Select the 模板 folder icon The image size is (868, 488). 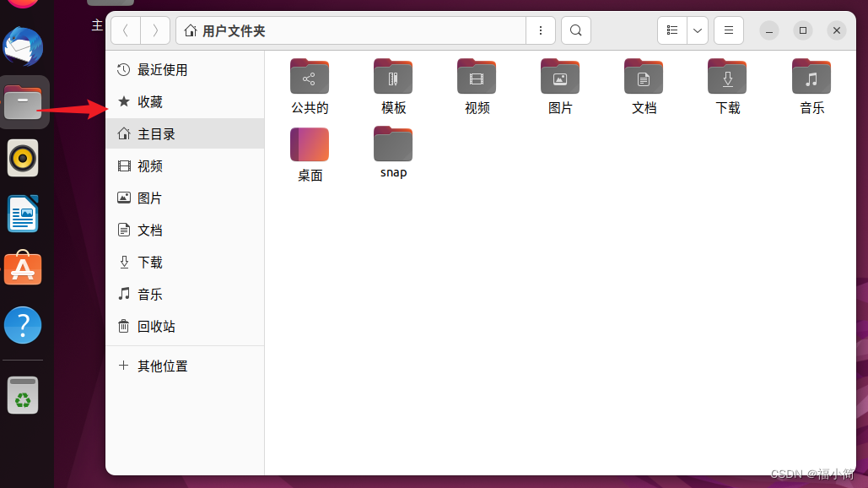[393, 77]
